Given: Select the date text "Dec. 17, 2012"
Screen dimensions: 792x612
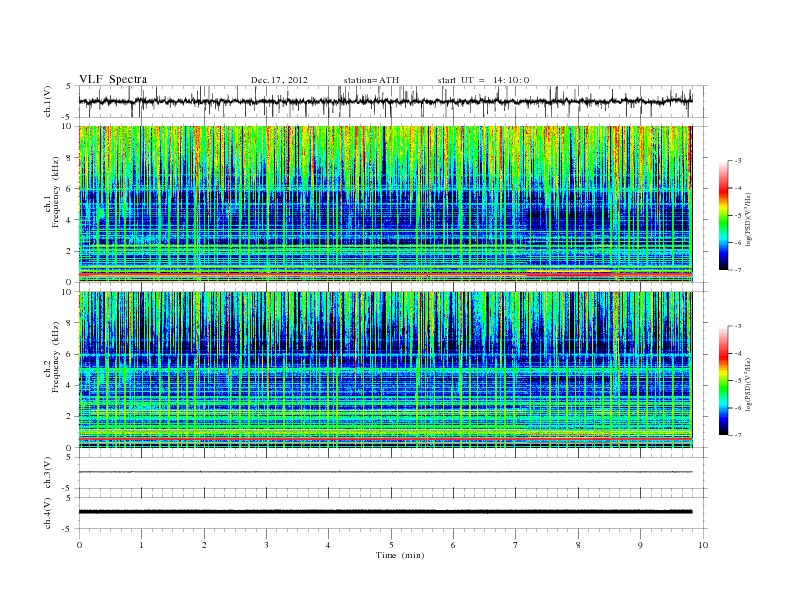Looking at the screenshot, I should coord(279,80).
